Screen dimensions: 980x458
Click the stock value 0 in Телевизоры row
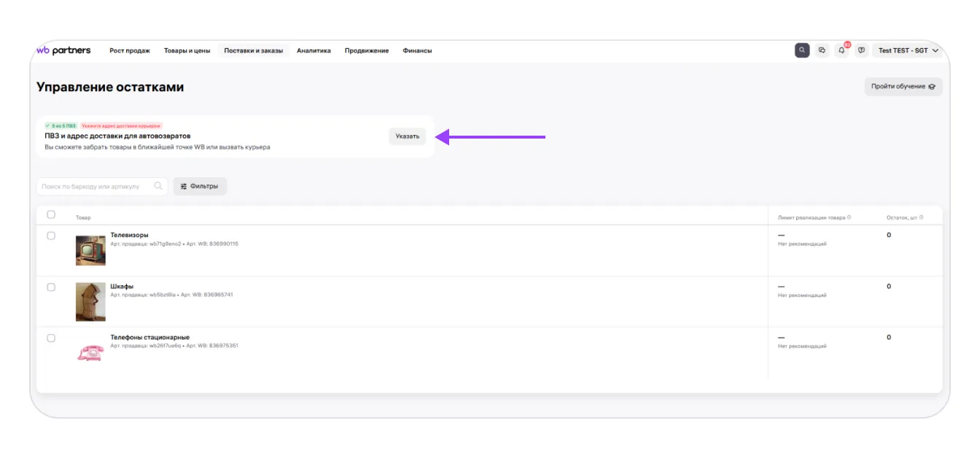(889, 235)
